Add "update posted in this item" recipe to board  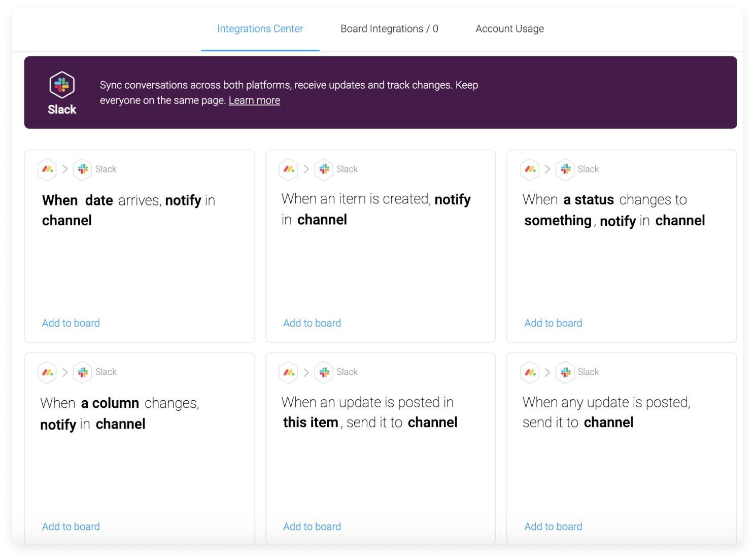click(x=312, y=527)
